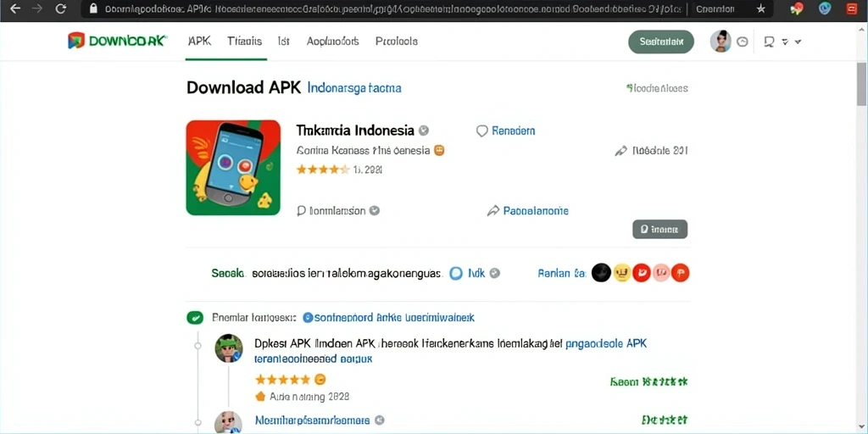
Task: Open the second reviewer's avatar
Action: 228,422
